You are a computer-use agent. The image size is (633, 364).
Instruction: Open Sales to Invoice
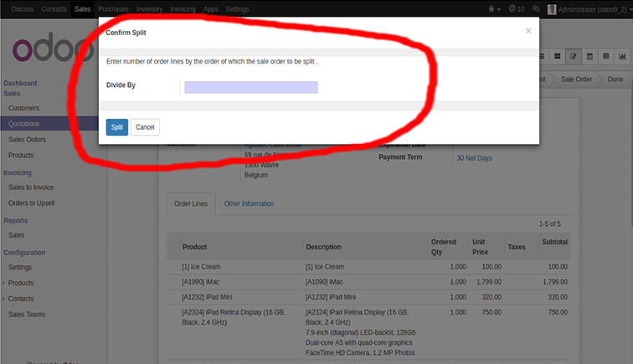(31, 187)
